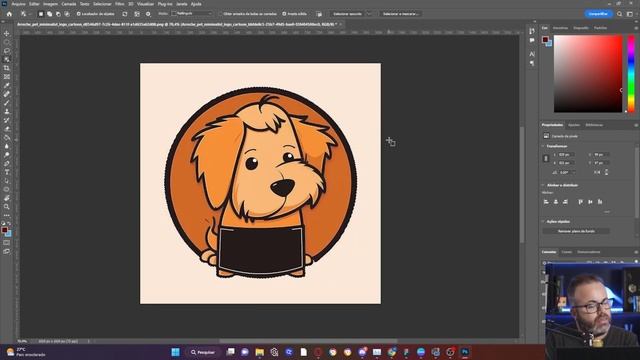Select the Object Selection tool

pos(7,59)
